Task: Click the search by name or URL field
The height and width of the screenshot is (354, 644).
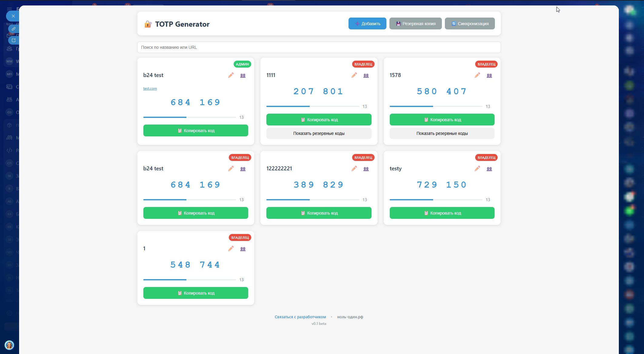Action: click(x=319, y=47)
